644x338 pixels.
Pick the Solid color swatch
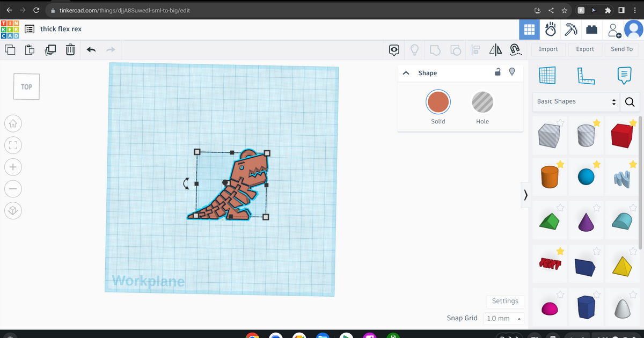438,102
